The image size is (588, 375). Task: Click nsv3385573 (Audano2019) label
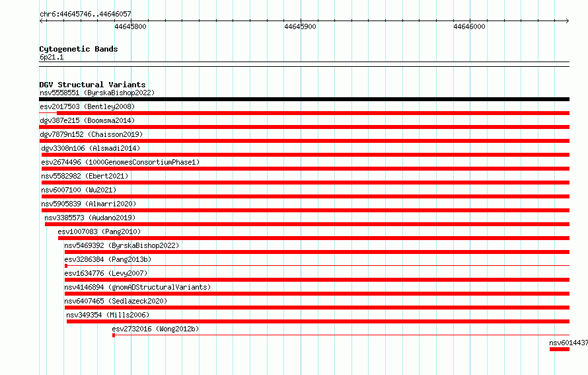[x=90, y=218]
